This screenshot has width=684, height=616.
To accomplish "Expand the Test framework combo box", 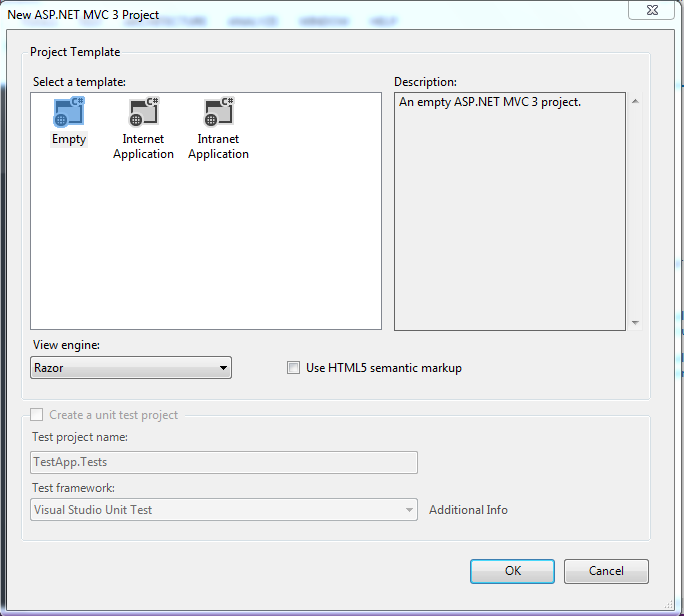I will click(x=224, y=510).
